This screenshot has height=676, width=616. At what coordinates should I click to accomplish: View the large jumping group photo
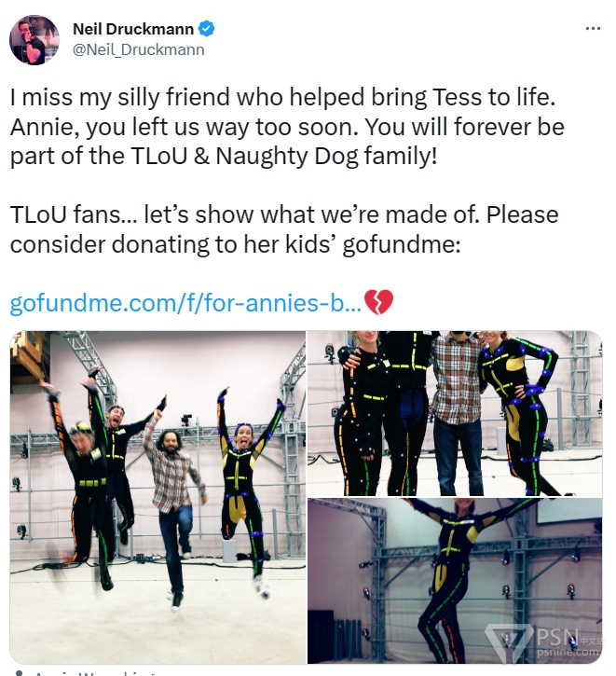157,497
